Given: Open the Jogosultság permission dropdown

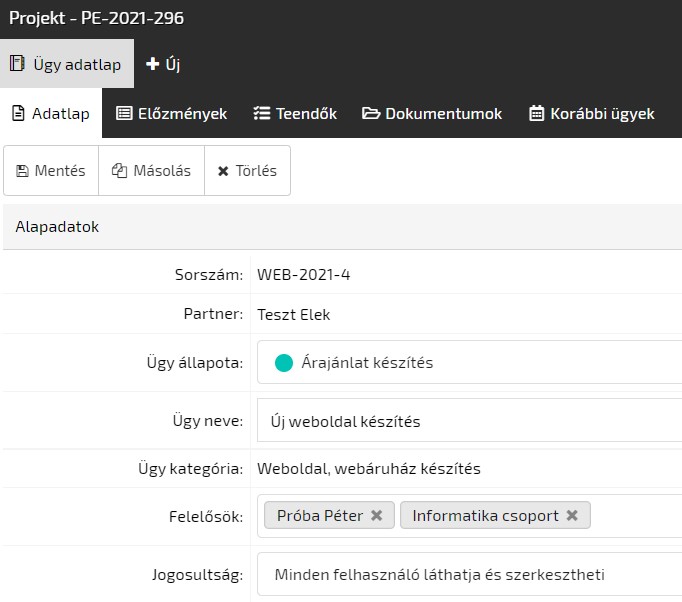Looking at the screenshot, I should (x=470, y=575).
